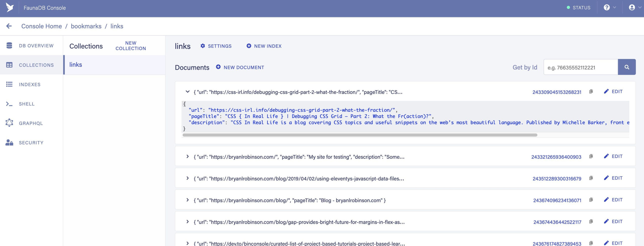Click the Security lock icon

coord(9,143)
